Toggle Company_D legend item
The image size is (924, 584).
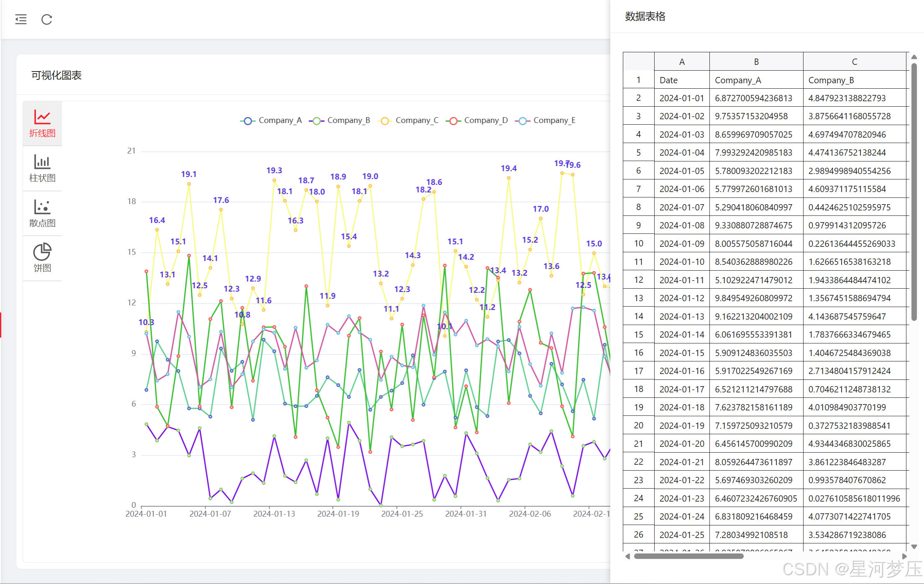pos(477,120)
